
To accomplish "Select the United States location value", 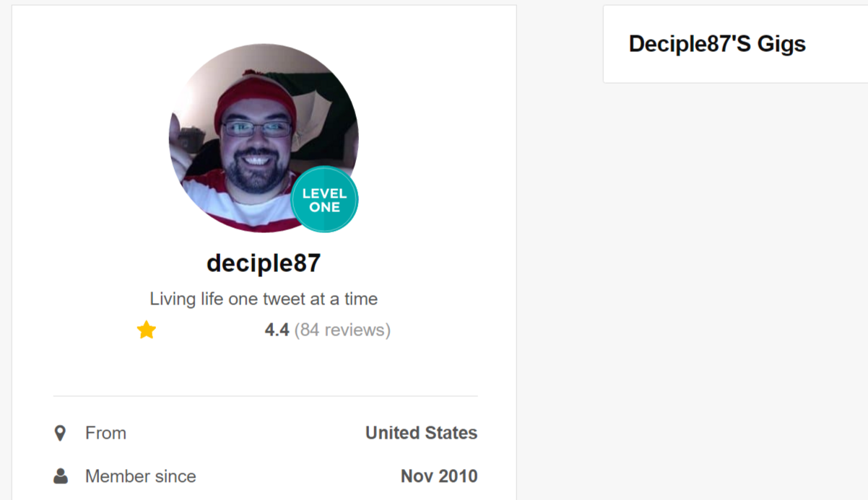I will coord(421,433).
